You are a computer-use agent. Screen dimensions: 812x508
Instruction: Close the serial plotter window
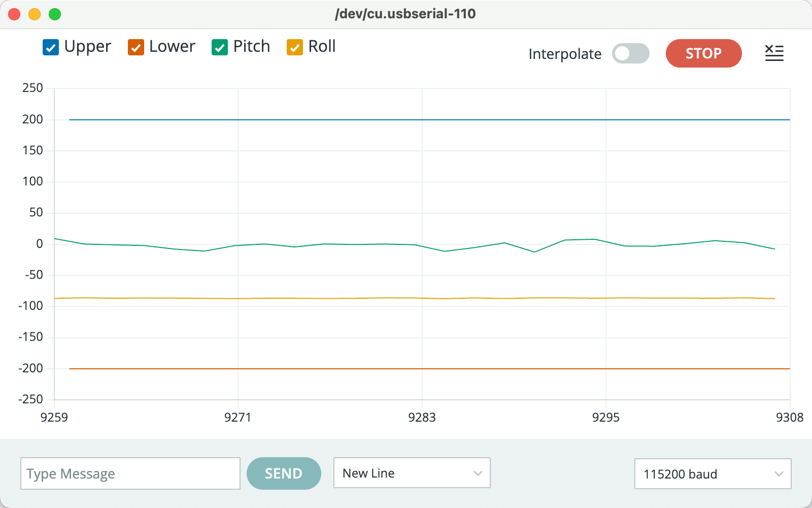14,14
